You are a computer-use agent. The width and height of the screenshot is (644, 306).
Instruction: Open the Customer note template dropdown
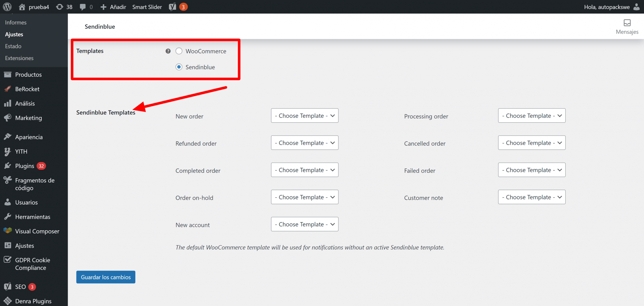click(x=532, y=197)
